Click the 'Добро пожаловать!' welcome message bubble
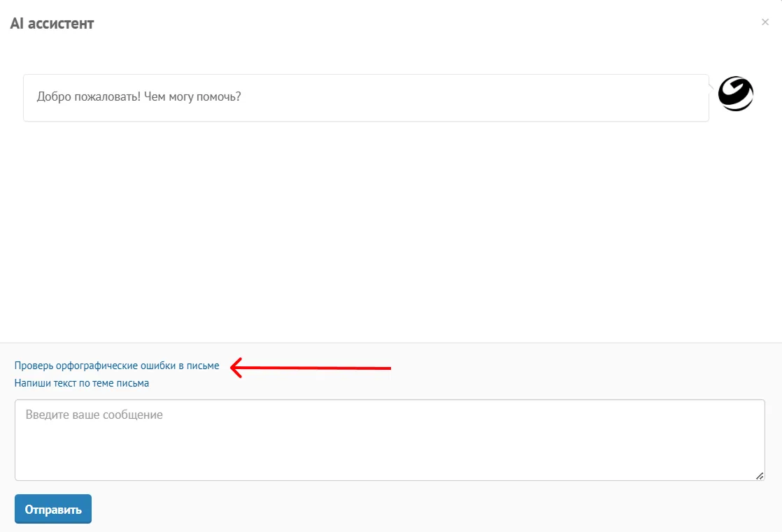Image resolution: width=782 pixels, height=532 pixels. pos(366,98)
